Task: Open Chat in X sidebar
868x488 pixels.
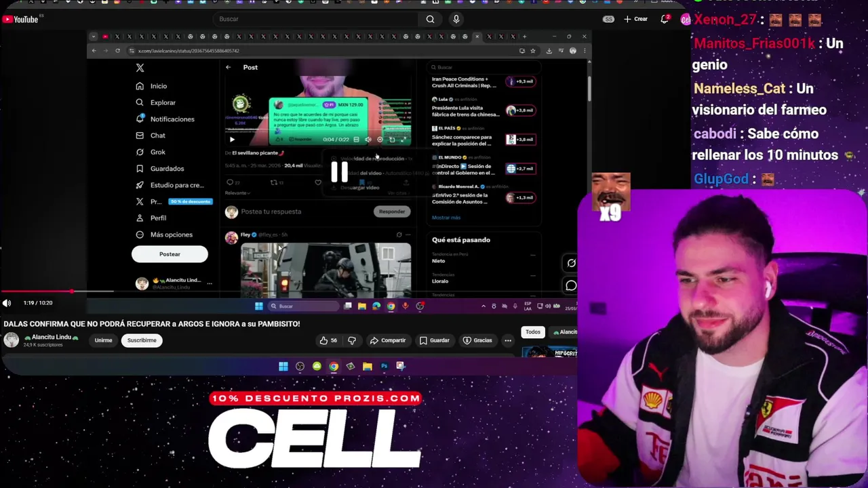Action: (151, 136)
